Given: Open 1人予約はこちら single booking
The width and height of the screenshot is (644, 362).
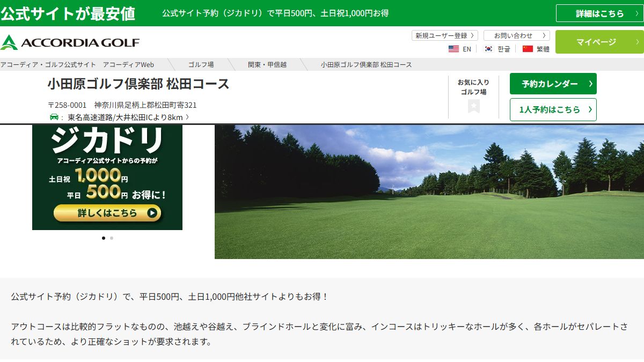Looking at the screenshot, I should [x=553, y=109].
